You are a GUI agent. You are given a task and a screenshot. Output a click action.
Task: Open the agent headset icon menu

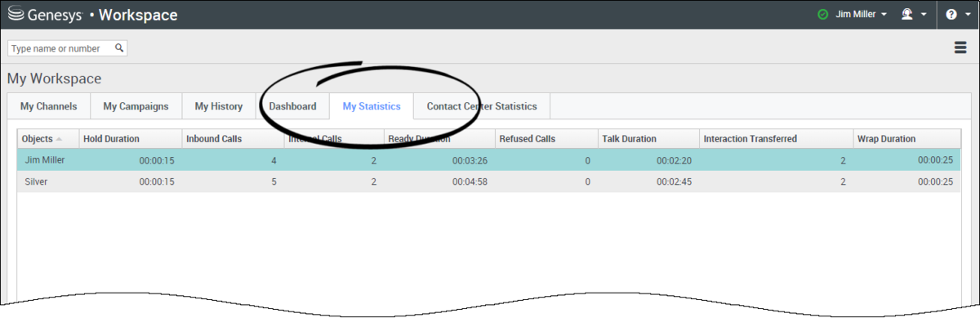(906, 15)
